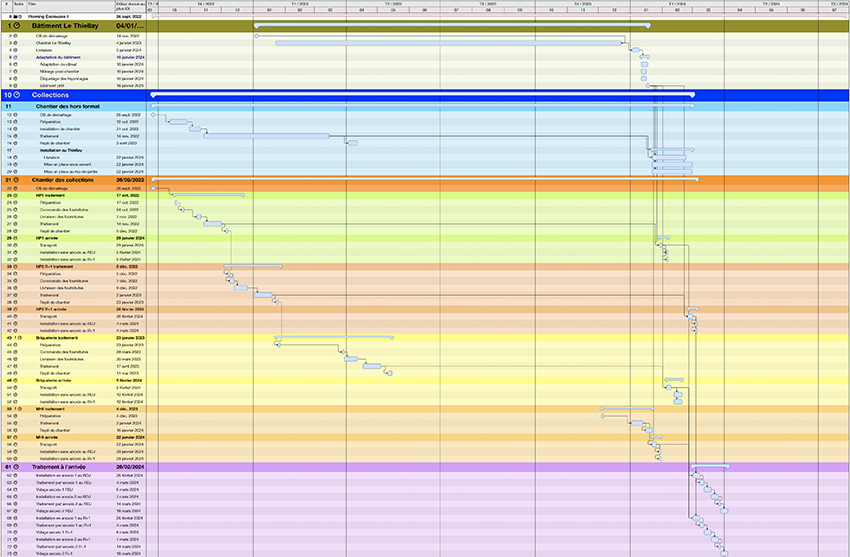Click the T4 / 2023 quarter in timeline header

click(x=582, y=3)
